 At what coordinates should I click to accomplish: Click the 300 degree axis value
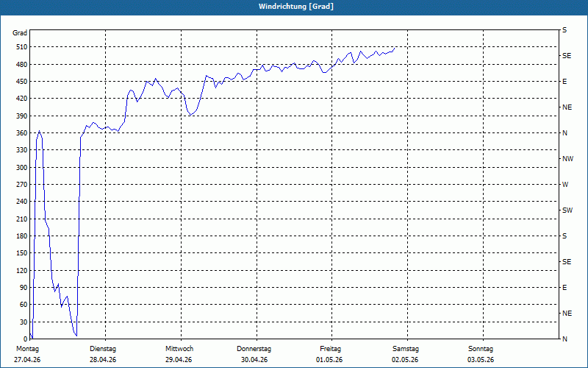click(x=22, y=168)
